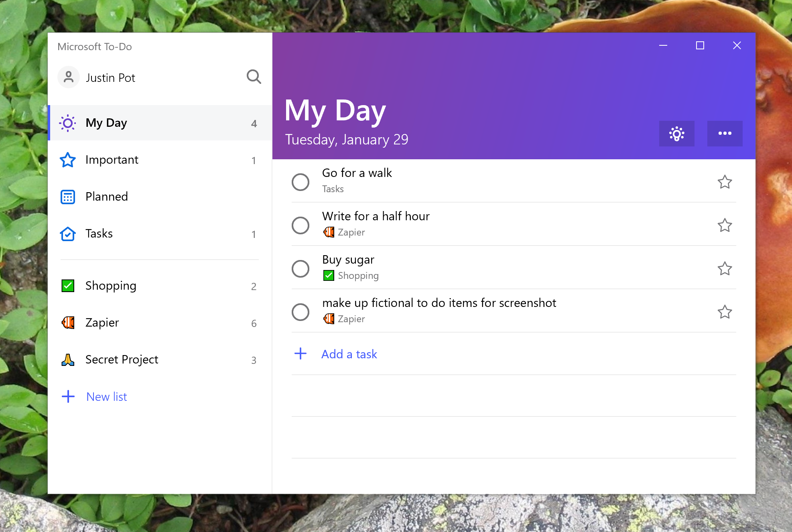Click the more options ellipsis menu
Viewport: 792px width, 532px height.
724,134
